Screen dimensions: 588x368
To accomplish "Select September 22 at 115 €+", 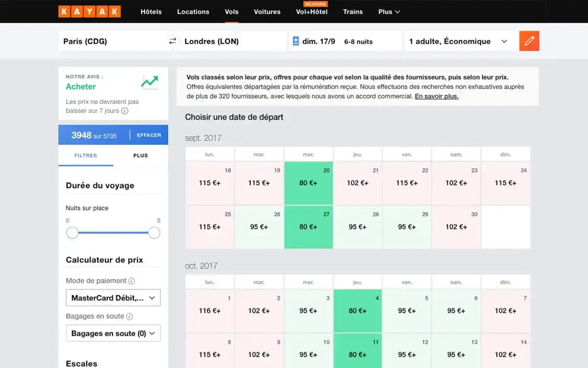I will tap(407, 183).
